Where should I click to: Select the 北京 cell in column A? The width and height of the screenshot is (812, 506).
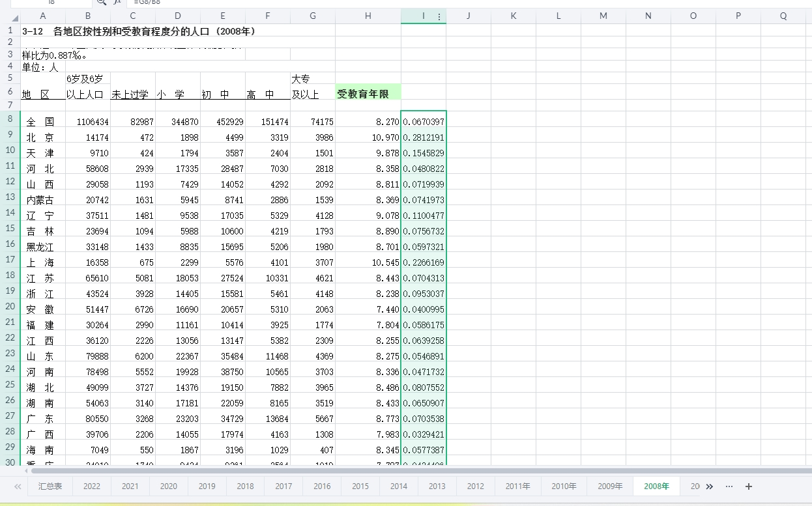pyautogui.click(x=40, y=137)
